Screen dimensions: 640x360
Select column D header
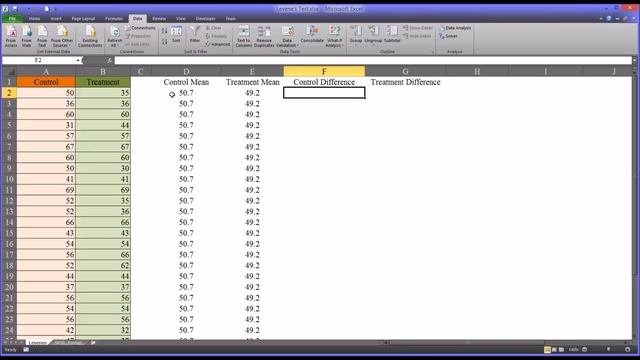pyautogui.click(x=186, y=71)
